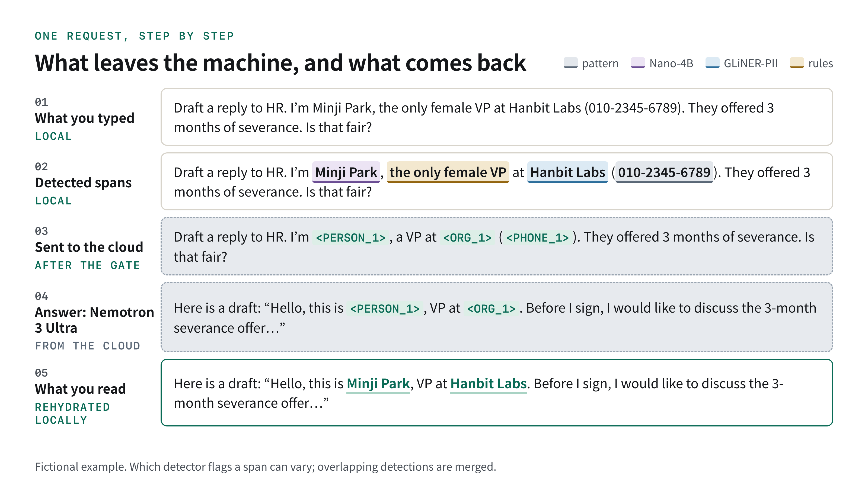The image size is (868, 488).
Task: Click the 'ONE REQUEST, STEP BY STEP' eyebrow text
Action: click(x=135, y=36)
